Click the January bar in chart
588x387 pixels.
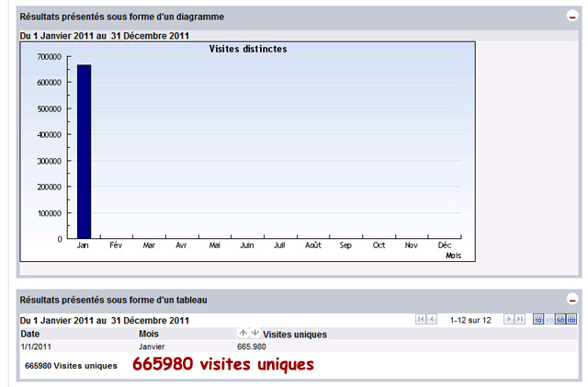tap(84, 152)
